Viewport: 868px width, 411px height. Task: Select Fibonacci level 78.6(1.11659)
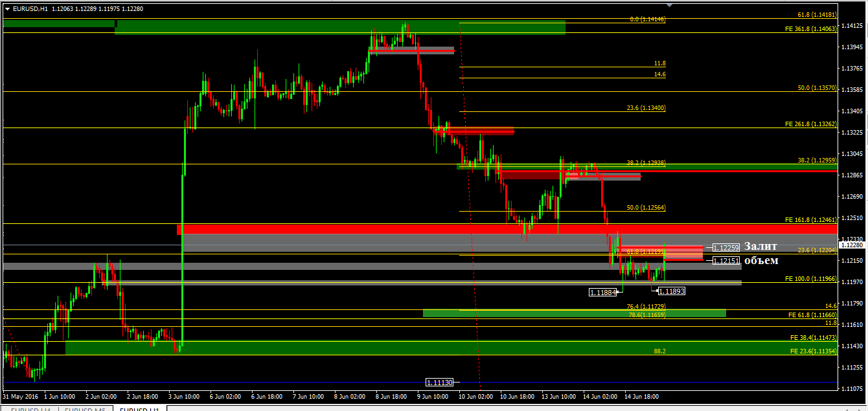(x=647, y=314)
